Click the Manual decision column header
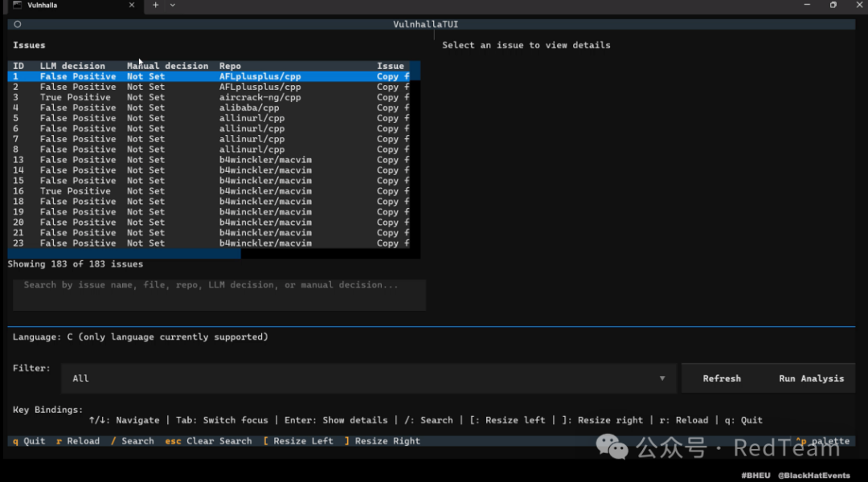Screen dimensions: 868x482 pos(167,66)
